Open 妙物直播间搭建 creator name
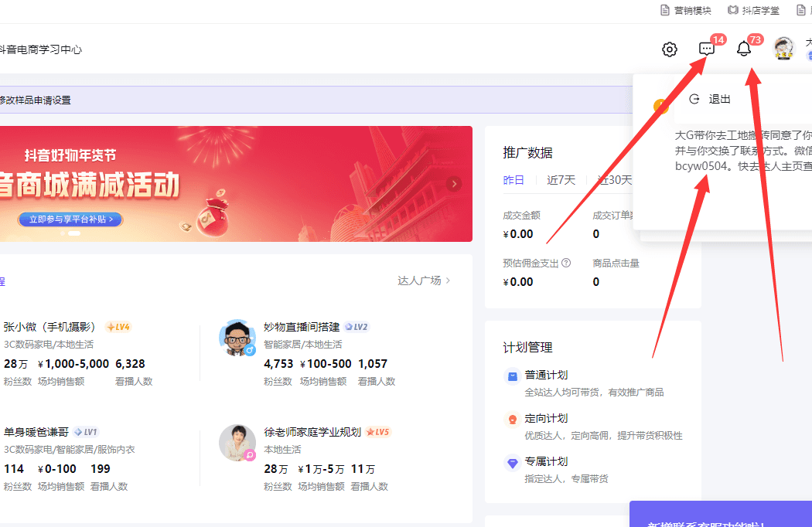Viewport: 812px width, 527px height. click(302, 327)
